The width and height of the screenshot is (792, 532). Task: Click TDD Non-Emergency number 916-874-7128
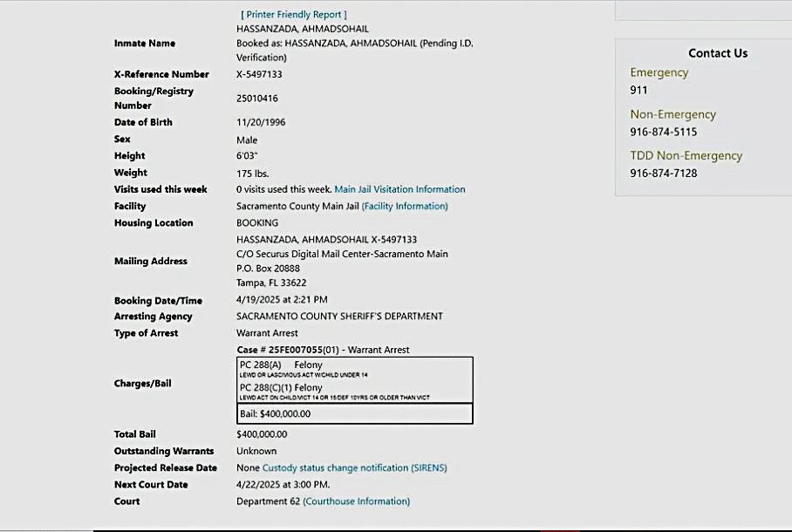[x=663, y=174]
